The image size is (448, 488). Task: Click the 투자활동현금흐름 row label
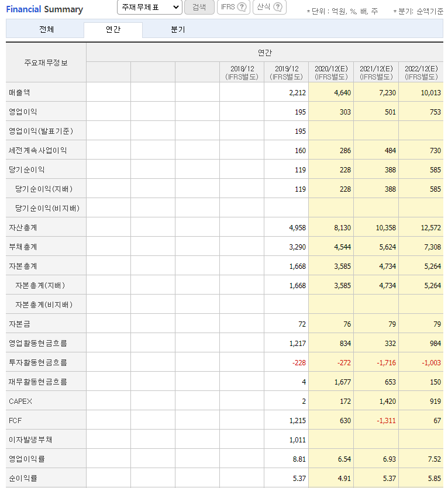pyautogui.click(x=37, y=362)
